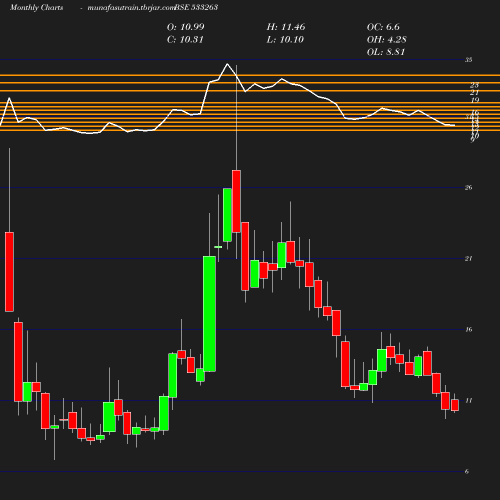This screenshot has height=500, width=500.
Task: Click the "6" price axis label
Action: coord(467,471)
